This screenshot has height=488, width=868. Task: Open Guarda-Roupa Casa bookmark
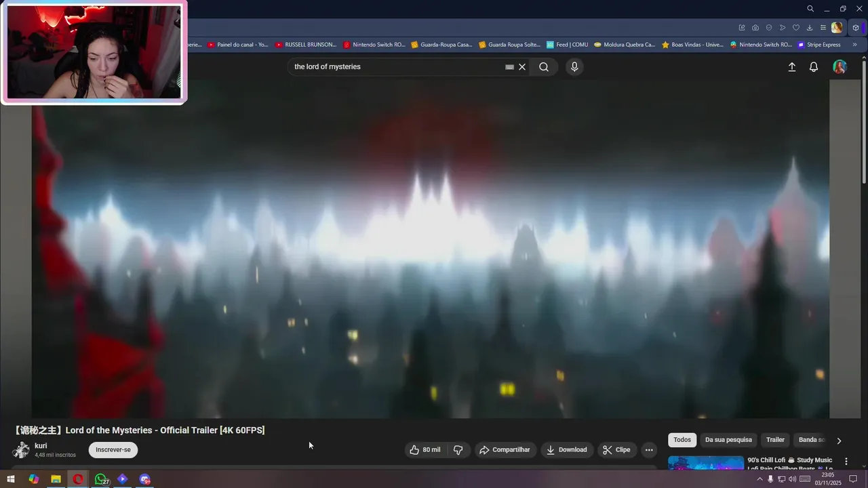pyautogui.click(x=441, y=45)
